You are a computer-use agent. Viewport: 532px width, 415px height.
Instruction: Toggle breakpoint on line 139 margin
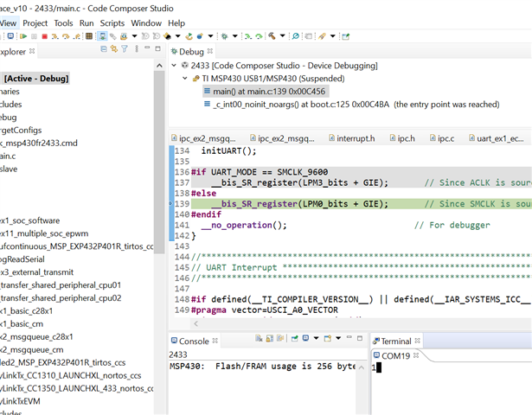170,203
